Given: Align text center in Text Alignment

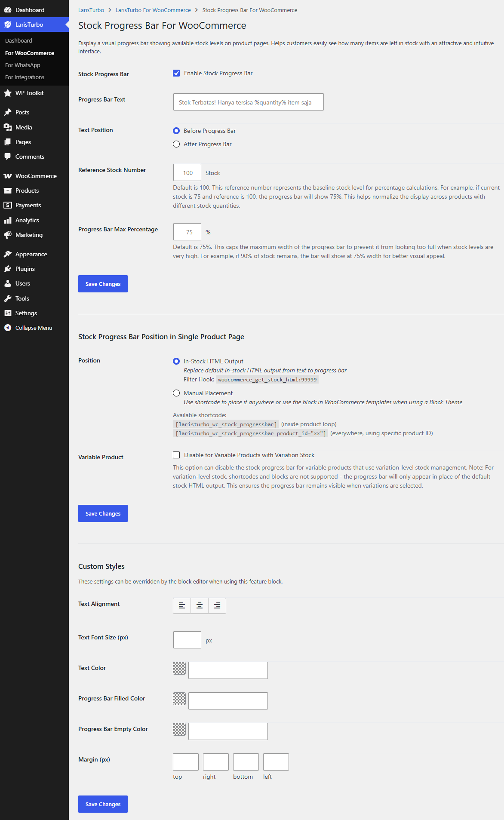Looking at the screenshot, I should pos(200,605).
